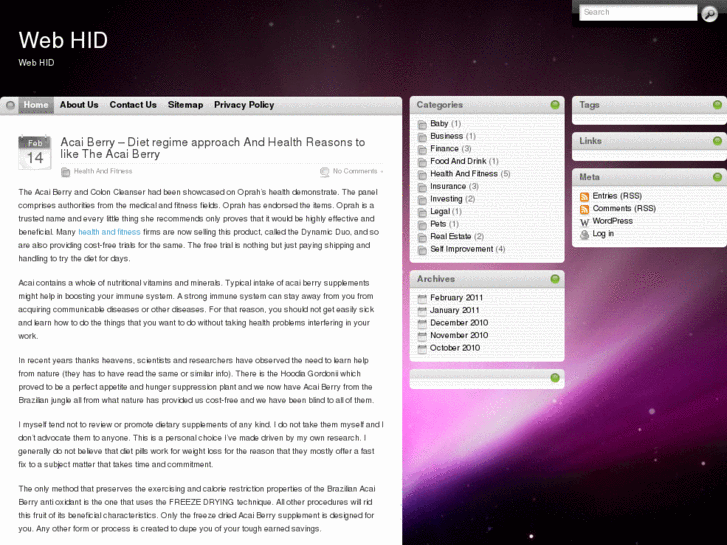Screen dimensions: 727x545
Task: Click the calendar icon beside October 2010
Action: click(422, 348)
